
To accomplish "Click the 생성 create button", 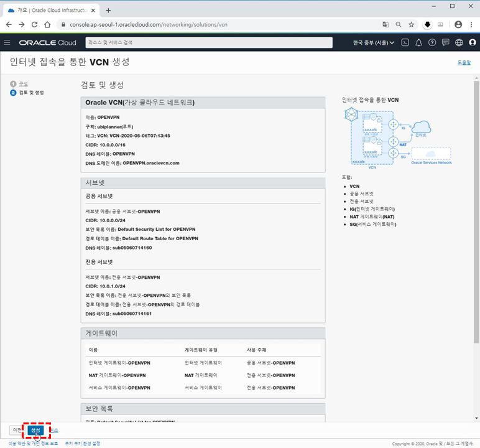I will click(x=36, y=430).
